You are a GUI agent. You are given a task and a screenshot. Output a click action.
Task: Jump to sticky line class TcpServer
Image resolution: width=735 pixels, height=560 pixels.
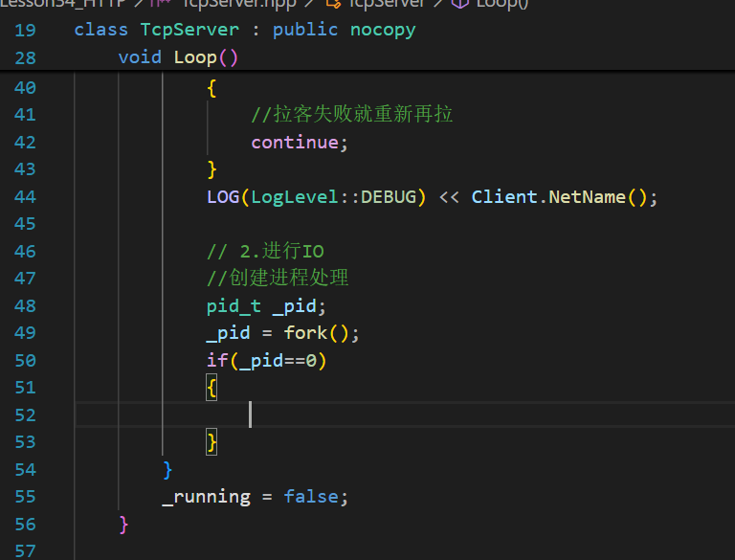[244, 30]
